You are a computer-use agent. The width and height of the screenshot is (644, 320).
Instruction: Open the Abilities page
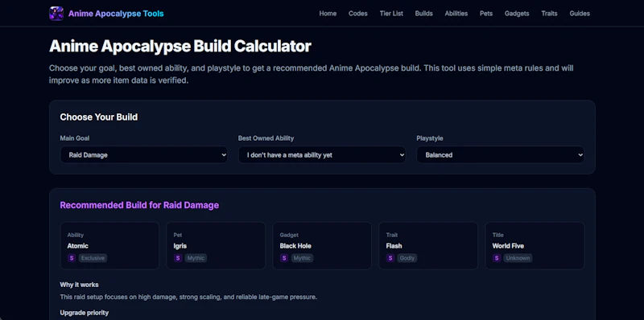tap(456, 14)
